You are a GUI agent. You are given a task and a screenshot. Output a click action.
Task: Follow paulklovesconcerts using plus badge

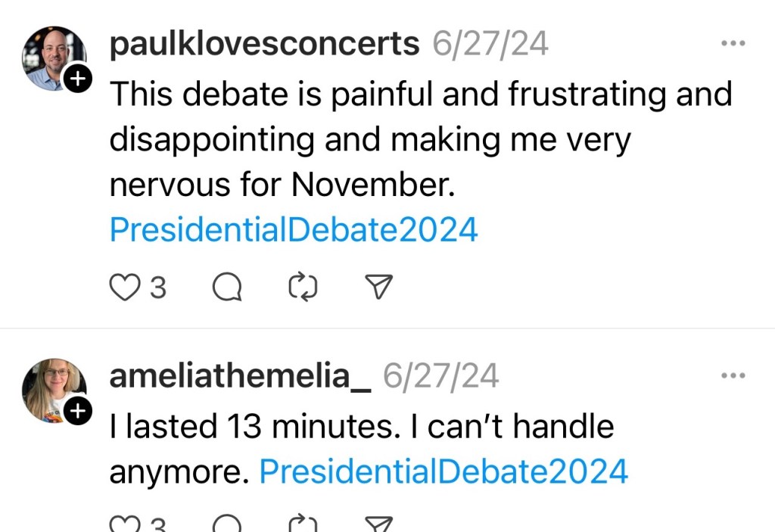coord(79,78)
